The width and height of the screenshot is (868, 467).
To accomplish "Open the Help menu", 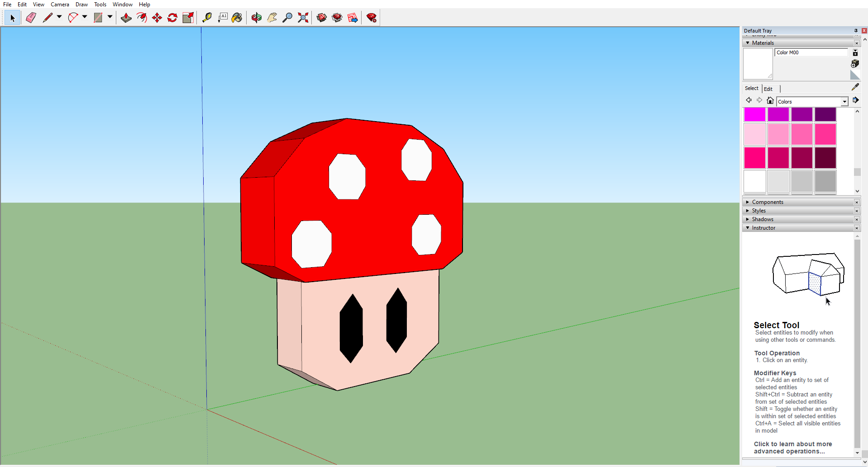I will pyautogui.click(x=144, y=5).
